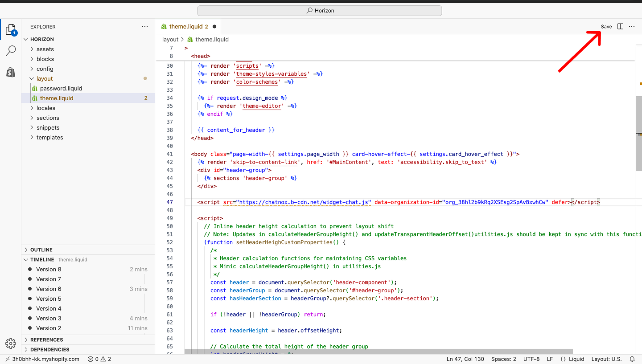This screenshot has height=364, width=642.
Task: Click the 'theme-editor' render snippet name
Action: point(262,106)
